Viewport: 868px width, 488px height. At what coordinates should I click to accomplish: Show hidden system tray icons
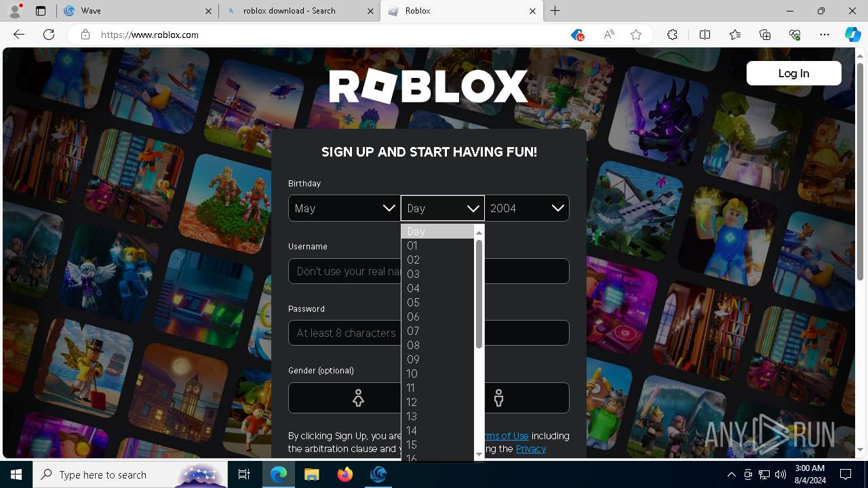click(731, 474)
